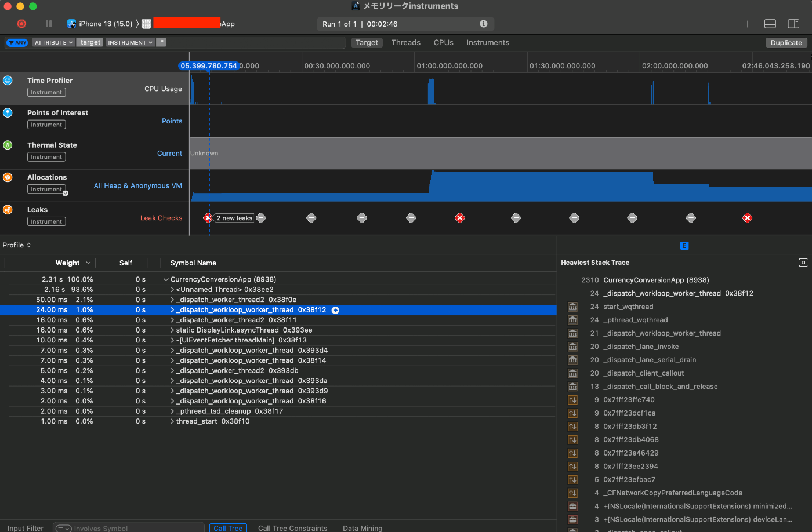Click framework icon beside 0x7fff23db3f12
Viewport: 812px width, 532px height.
(x=572, y=427)
